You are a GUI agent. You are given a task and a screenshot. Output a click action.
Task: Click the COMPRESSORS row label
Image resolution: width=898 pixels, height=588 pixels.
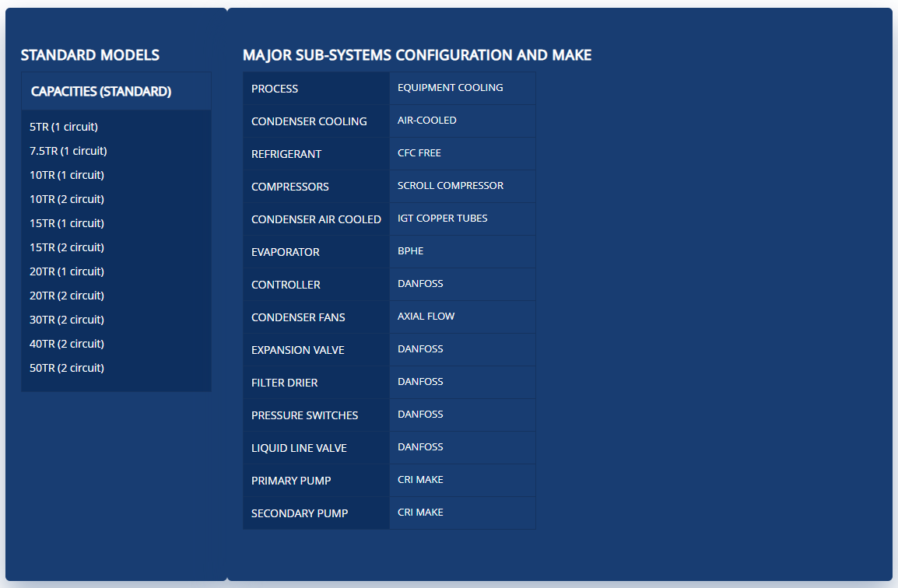coord(289,187)
